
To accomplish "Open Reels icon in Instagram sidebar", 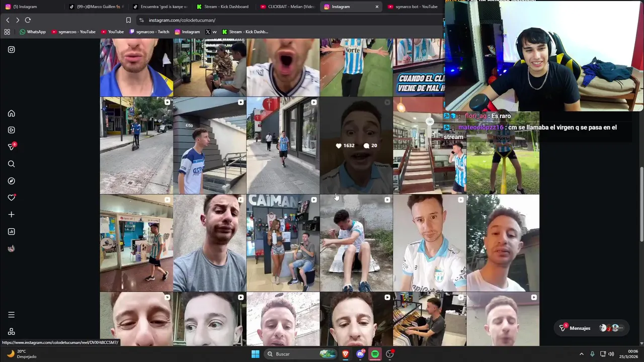I will coord(11,130).
